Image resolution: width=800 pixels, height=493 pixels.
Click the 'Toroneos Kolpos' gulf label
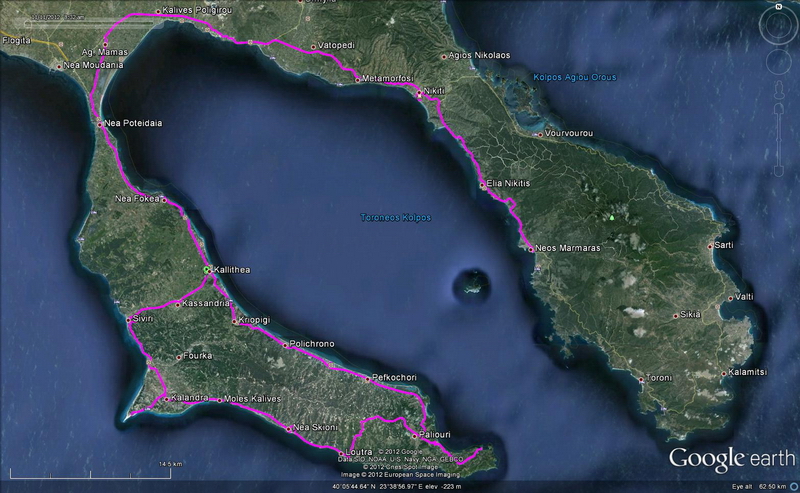395,217
